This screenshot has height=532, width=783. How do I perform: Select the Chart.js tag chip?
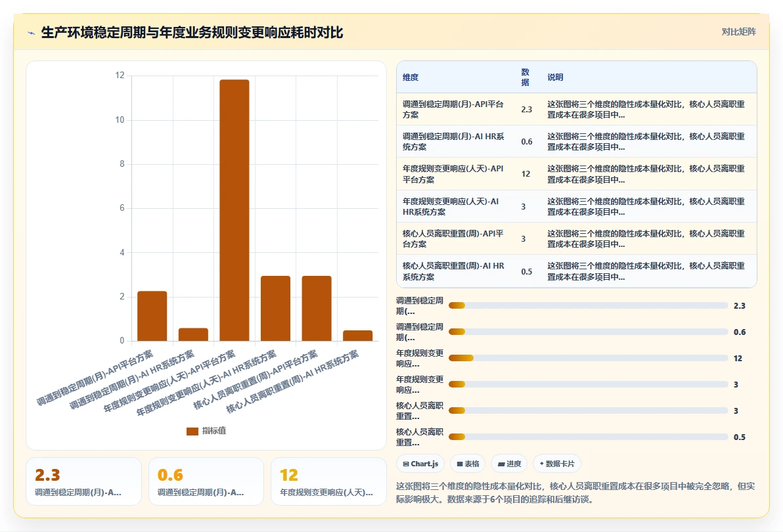tap(420, 464)
